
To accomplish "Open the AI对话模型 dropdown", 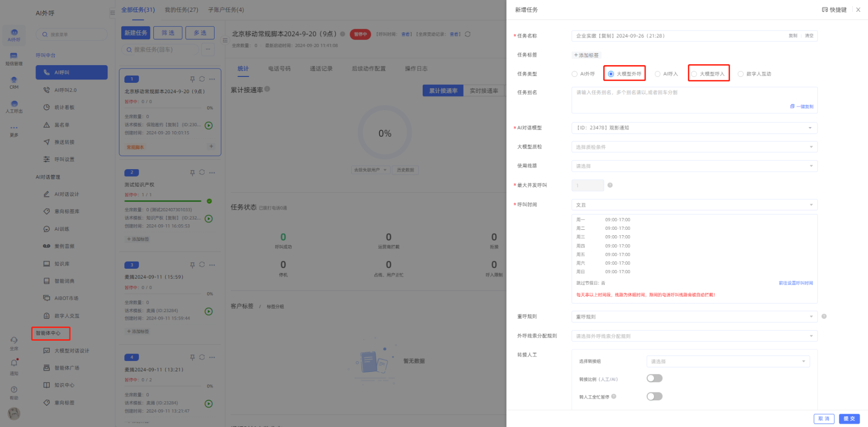I will click(x=694, y=128).
